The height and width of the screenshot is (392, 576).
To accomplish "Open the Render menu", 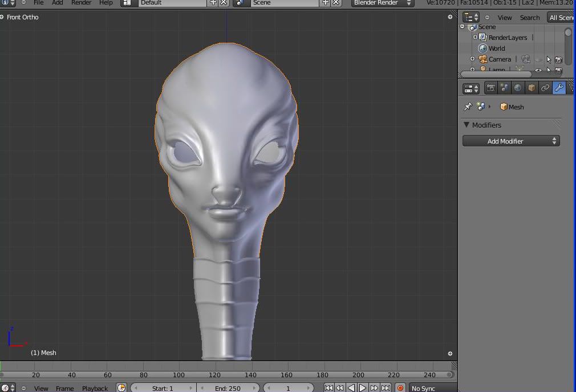I will pos(81,3).
